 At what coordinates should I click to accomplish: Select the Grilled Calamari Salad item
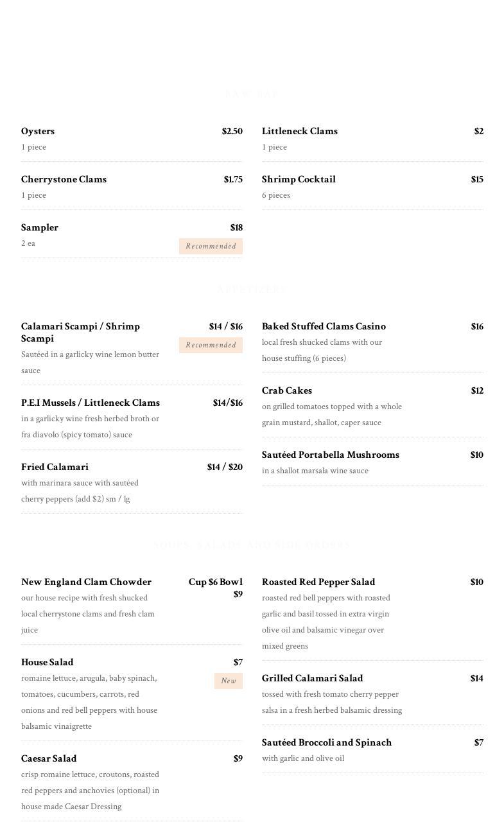point(312,678)
